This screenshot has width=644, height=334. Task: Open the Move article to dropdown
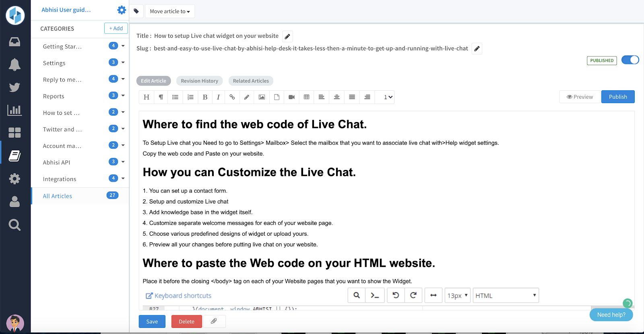170,11
